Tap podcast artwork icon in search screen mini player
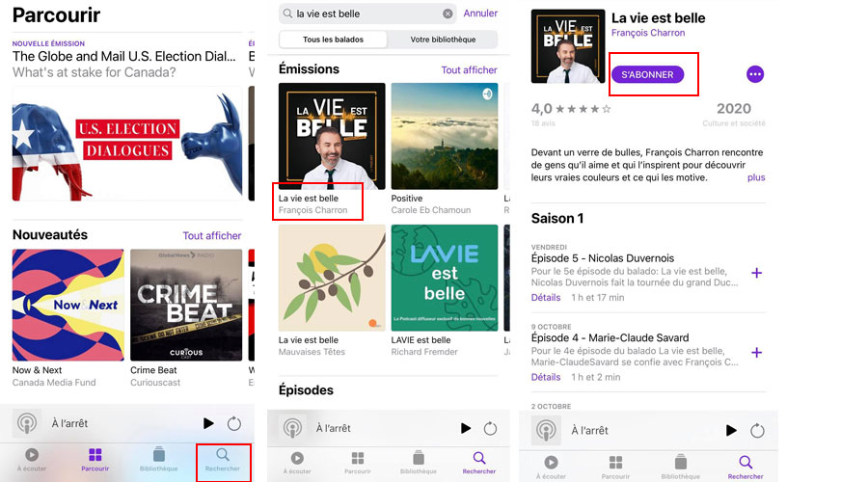This screenshot has width=868, height=482. point(292,428)
